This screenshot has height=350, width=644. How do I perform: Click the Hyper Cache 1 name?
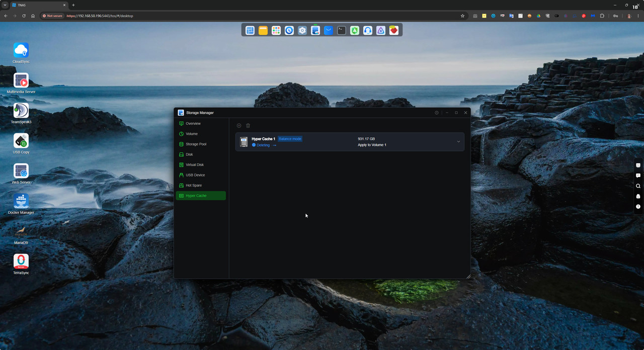click(263, 139)
